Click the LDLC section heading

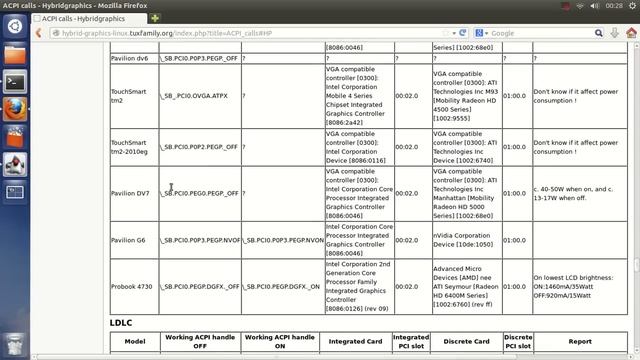coord(121,323)
